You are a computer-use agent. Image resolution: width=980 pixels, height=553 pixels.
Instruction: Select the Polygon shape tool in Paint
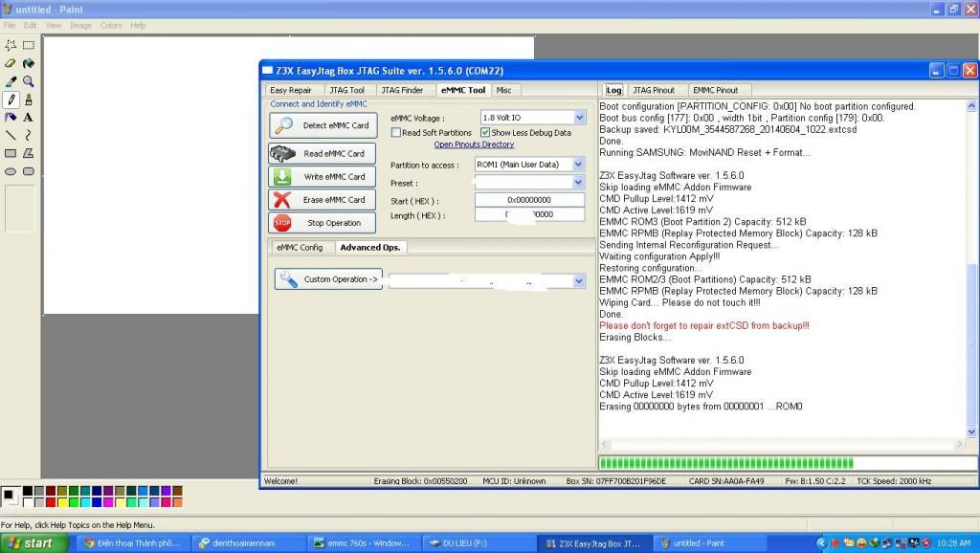tap(29, 153)
